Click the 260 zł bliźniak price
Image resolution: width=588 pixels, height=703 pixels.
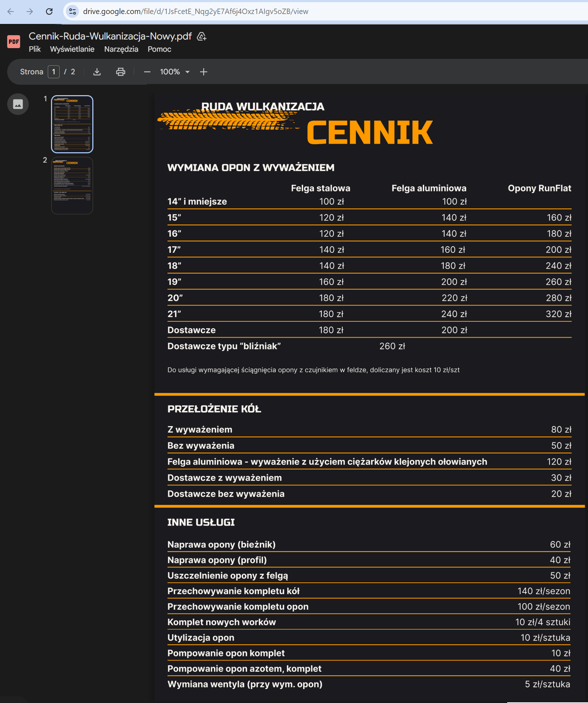(392, 346)
